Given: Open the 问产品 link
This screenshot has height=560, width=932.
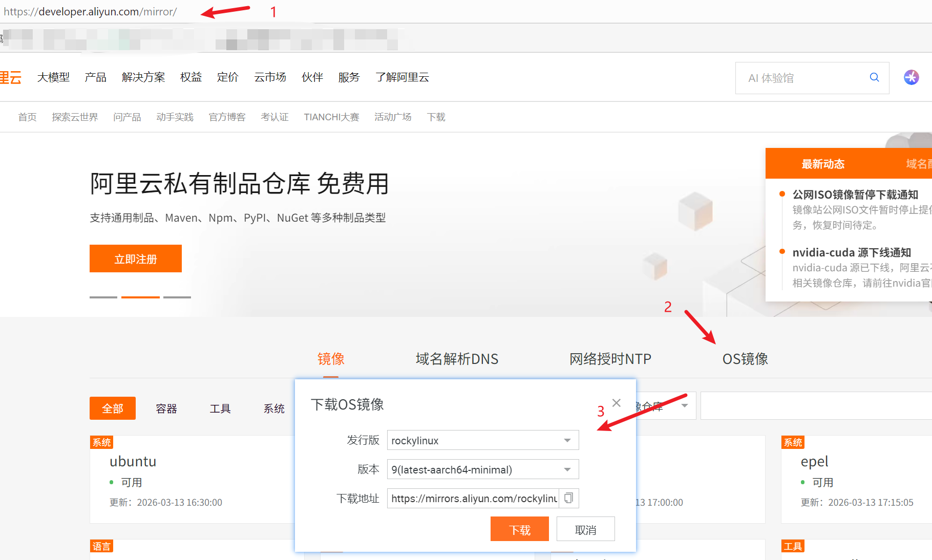Looking at the screenshot, I should click(127, 117).
